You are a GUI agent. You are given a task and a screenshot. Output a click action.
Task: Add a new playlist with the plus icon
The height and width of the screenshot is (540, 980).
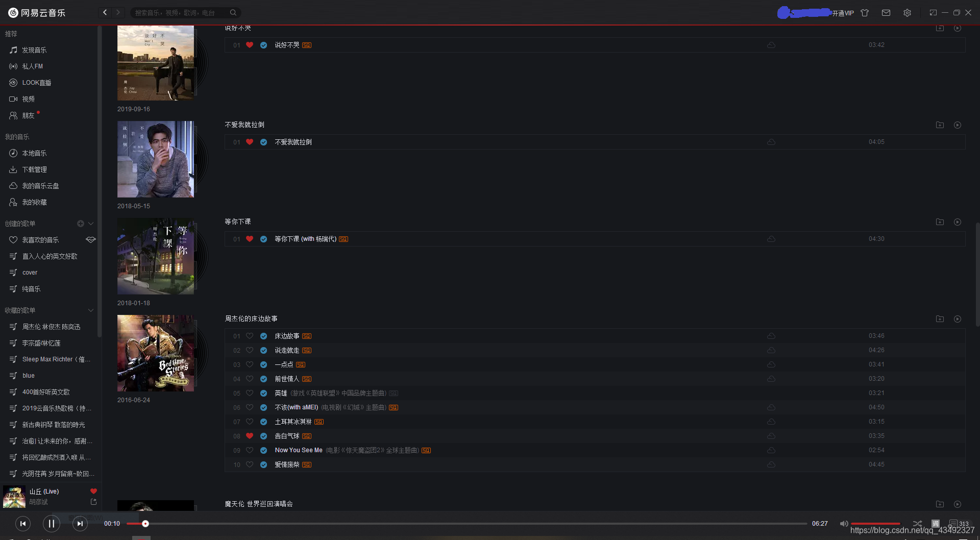click(80, 224)
